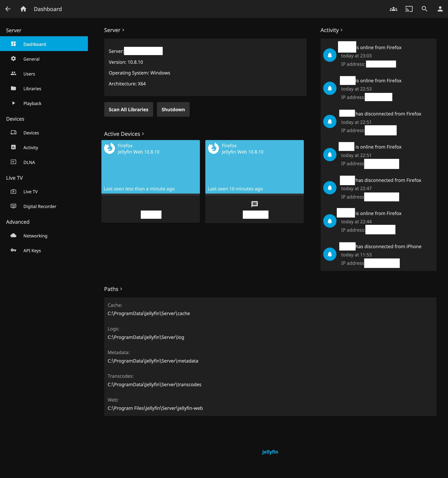Click the Jellyfin footer link
This screenshot has width=448, height=478.
270,452
